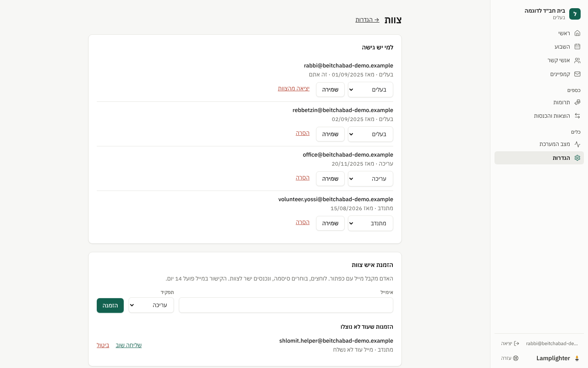Click שמירה button in the volunteer.yossi row
588x368 pixels.
pyautogui.click(x=330, y=223)
